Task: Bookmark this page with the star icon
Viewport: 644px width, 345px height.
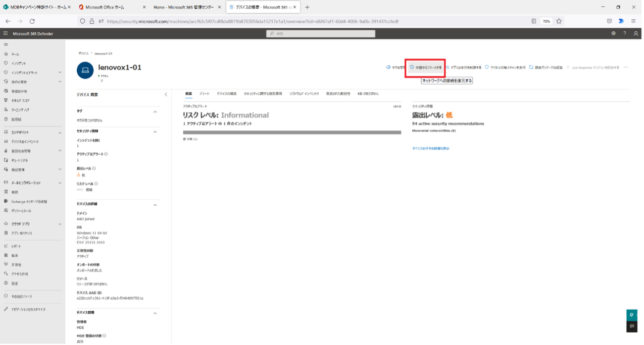Action: point(559,21)
